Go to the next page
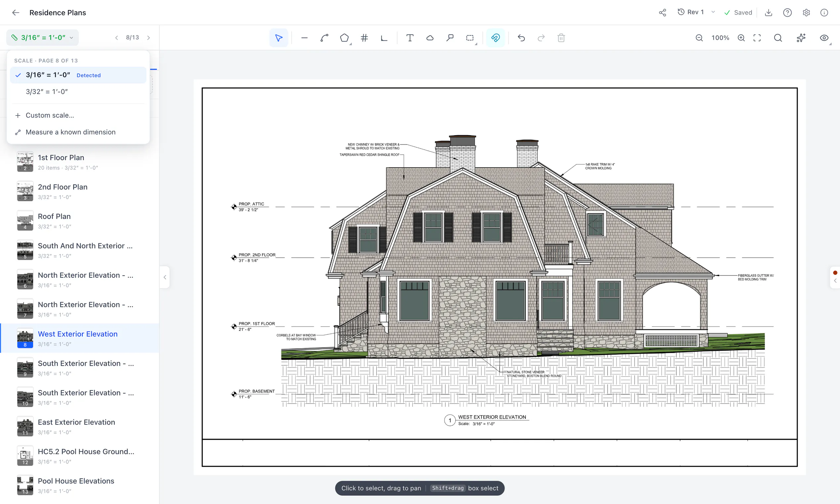Screen dimensions: 840x504 coord(148,38)
